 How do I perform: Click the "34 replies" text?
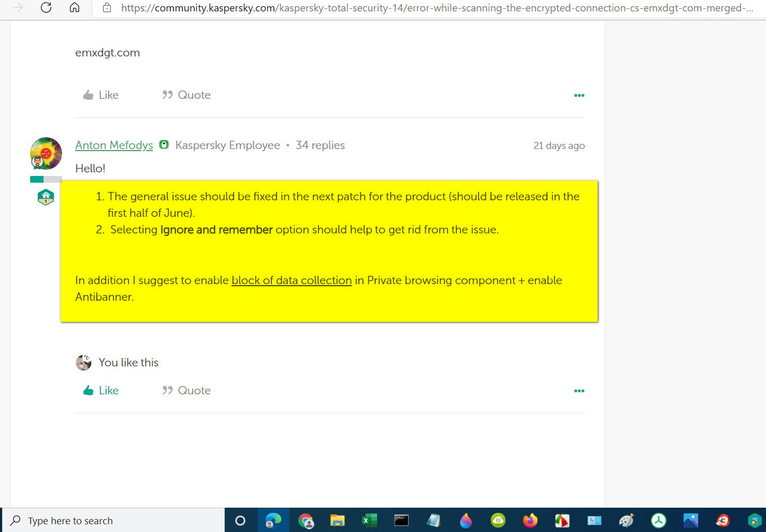(320, 145)
